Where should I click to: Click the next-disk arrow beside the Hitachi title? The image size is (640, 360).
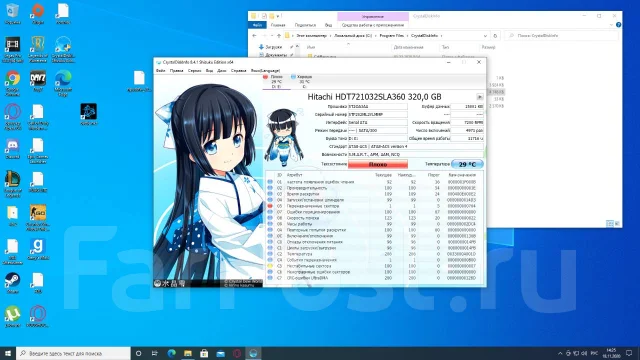click(480, 97)
